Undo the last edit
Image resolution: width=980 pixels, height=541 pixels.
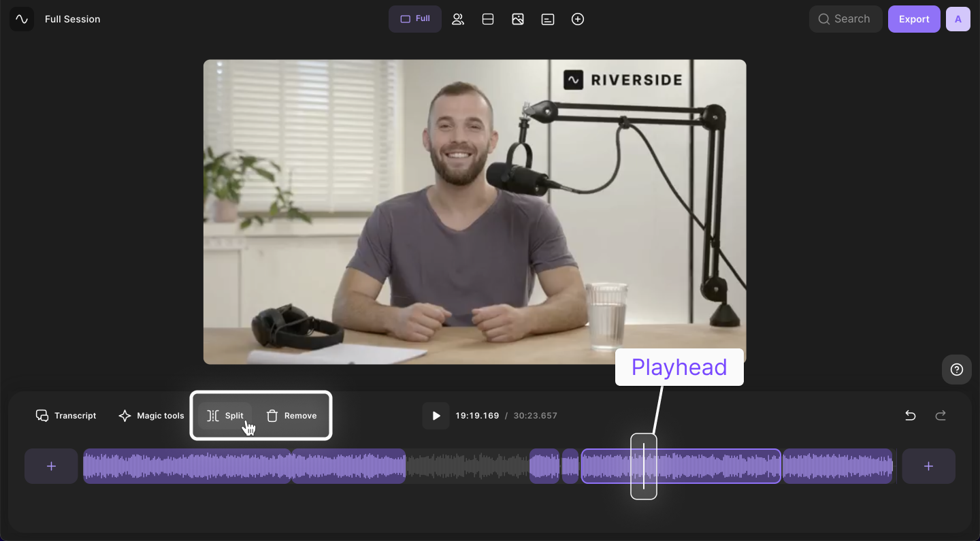click(911, 416)
